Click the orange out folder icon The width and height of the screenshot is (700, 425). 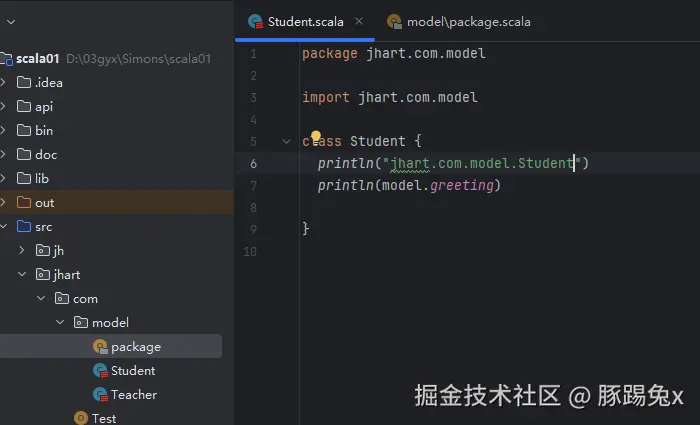pos(24,202)
